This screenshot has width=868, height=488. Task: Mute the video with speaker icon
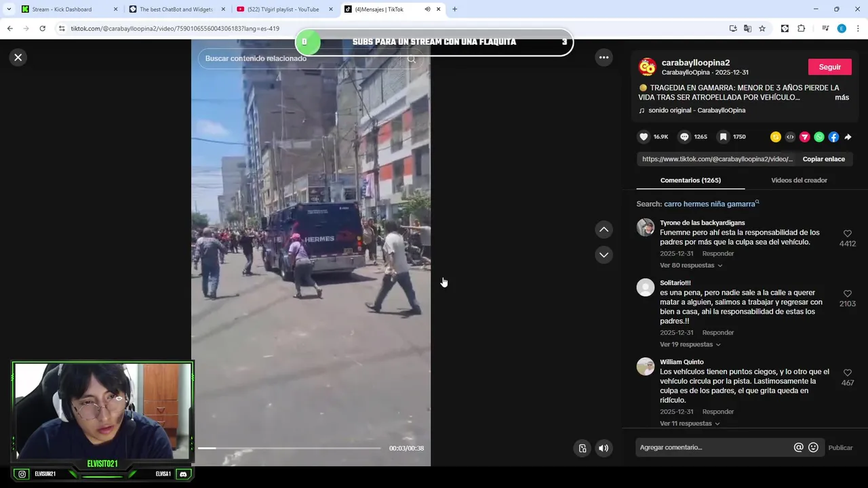coord(604,448)
